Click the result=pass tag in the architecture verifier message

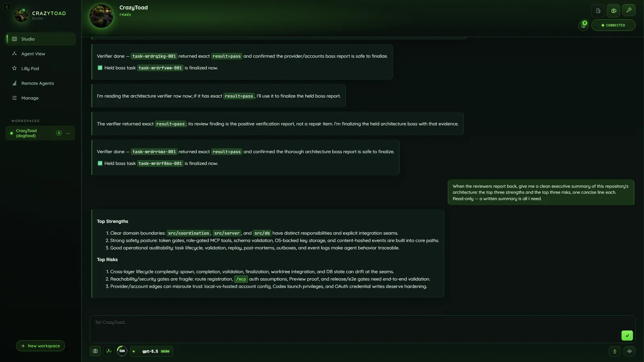point(239,96)
